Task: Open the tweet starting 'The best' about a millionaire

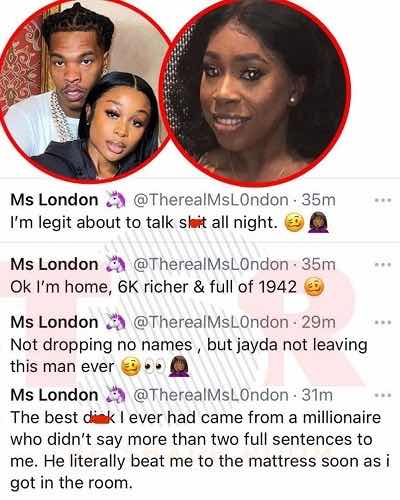Action: click(x=200, y=450)
